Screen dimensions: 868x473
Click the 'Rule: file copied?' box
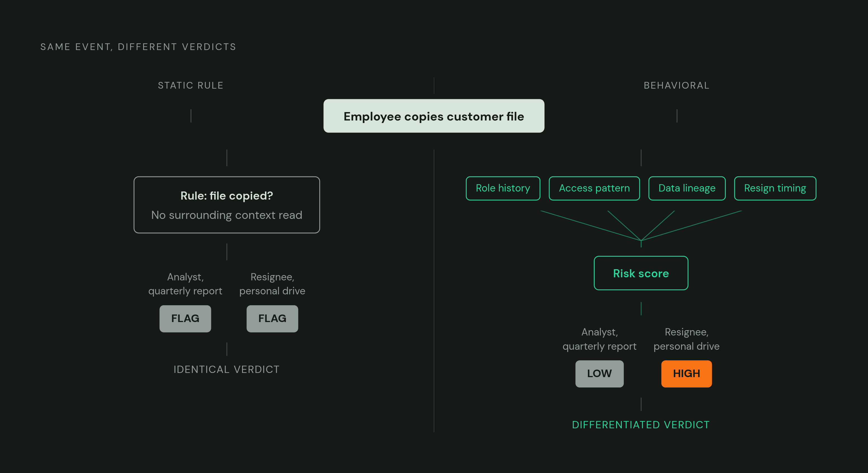coord(227,205)
